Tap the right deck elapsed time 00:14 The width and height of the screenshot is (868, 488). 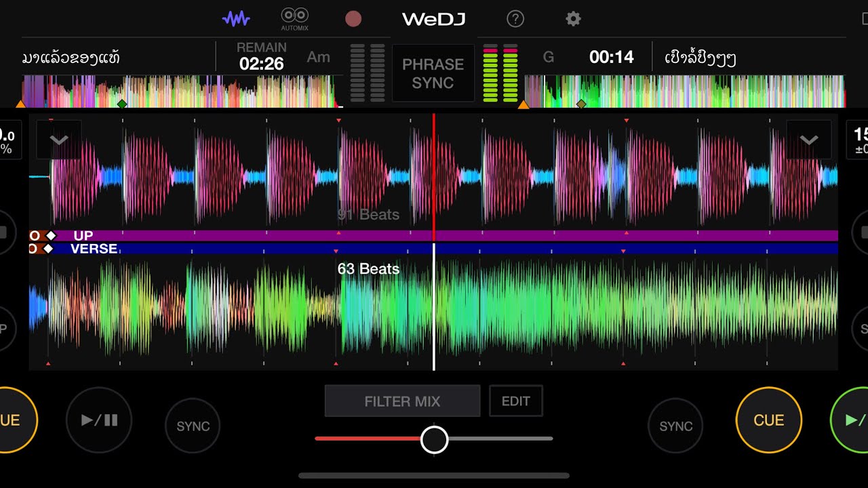[x=612, y=58]
